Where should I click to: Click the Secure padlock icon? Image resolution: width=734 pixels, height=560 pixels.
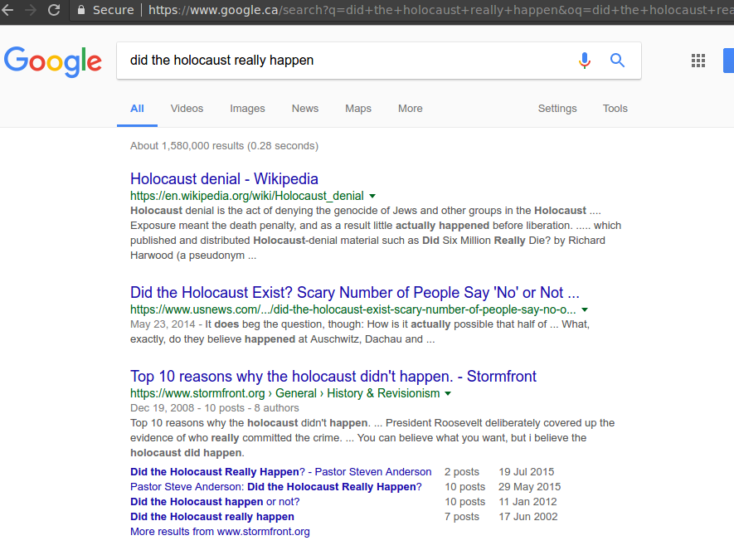click(81, 10)
